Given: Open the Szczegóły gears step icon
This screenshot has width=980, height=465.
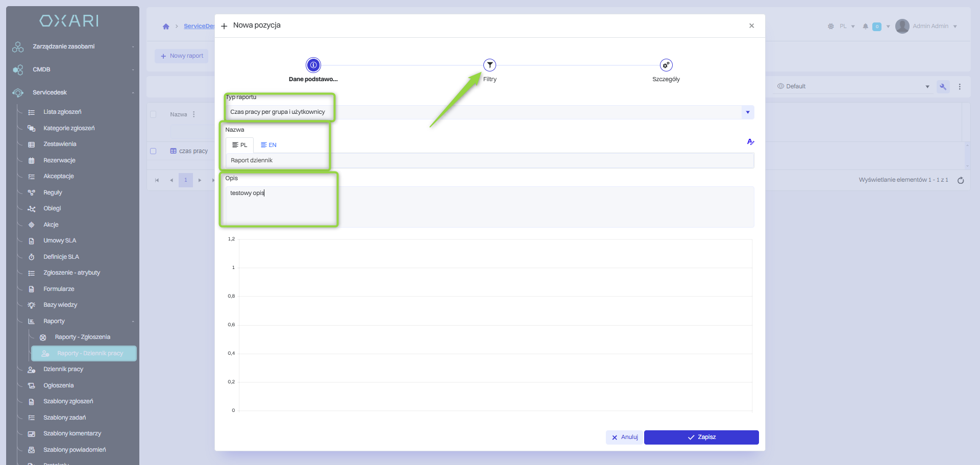Looking at the screenshot, I should point(666,65).
